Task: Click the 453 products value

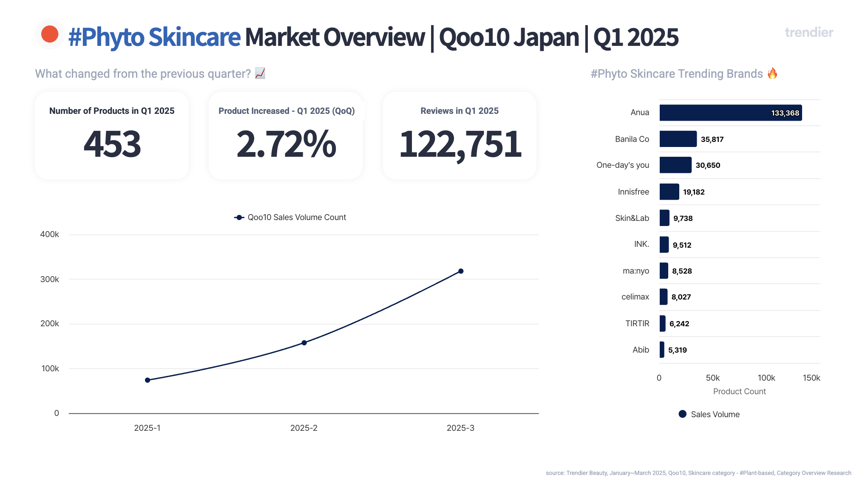Action: 112,144
